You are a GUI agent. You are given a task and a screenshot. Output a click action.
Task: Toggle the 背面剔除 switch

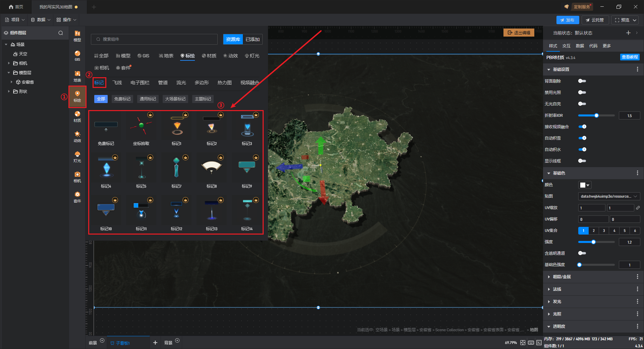click(582, 81)
